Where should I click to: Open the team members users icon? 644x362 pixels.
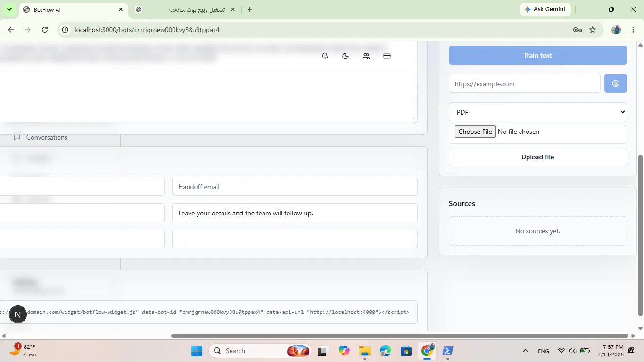[x=366, y=56]
